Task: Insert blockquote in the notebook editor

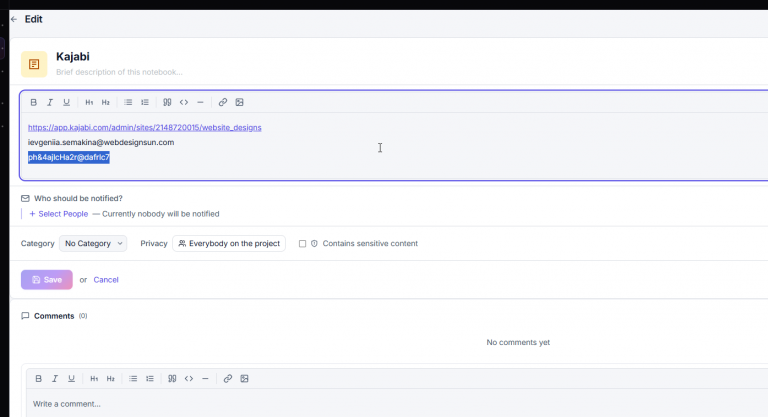Action: [x=167, y=102]
